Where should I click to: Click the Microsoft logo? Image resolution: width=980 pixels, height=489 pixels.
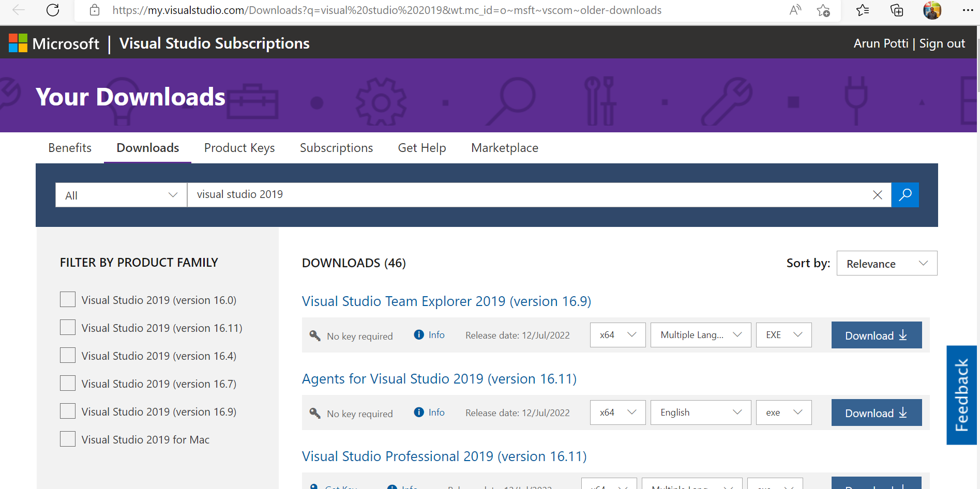18,43
